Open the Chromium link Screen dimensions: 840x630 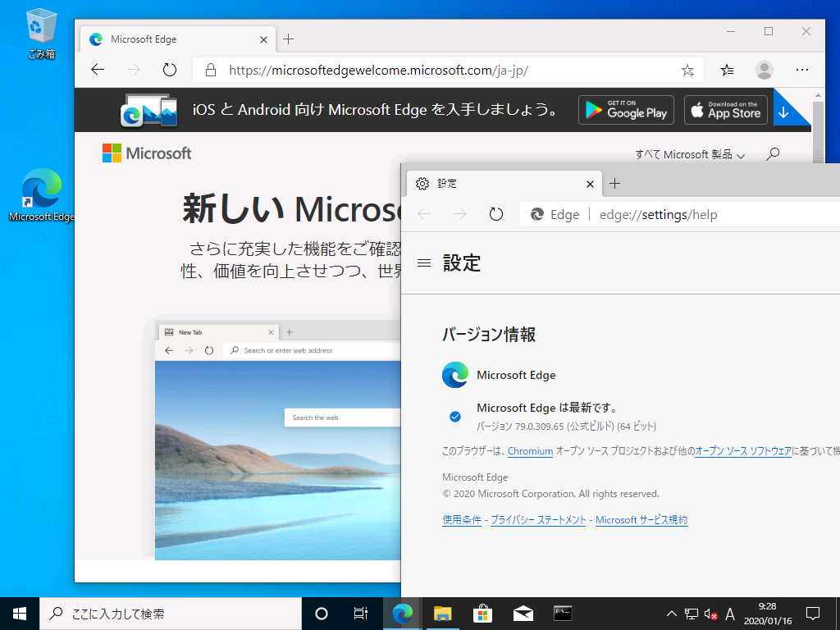point(531,451)
